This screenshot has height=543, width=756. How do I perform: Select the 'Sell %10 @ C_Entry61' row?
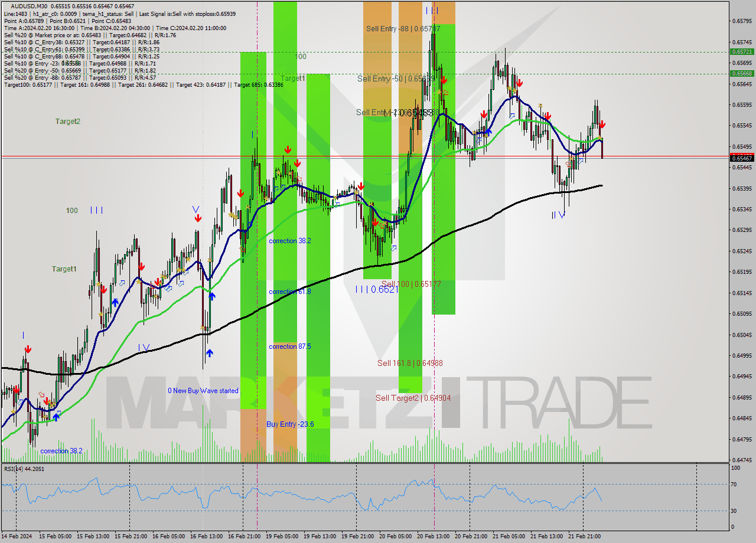point(82,49)
